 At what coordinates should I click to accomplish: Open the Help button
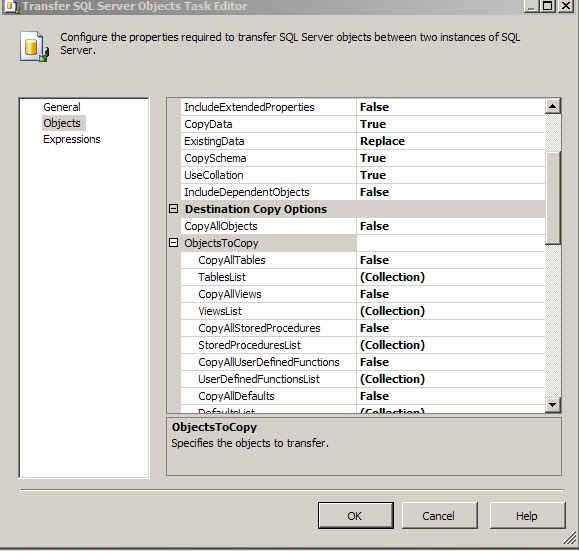(527, 516)
